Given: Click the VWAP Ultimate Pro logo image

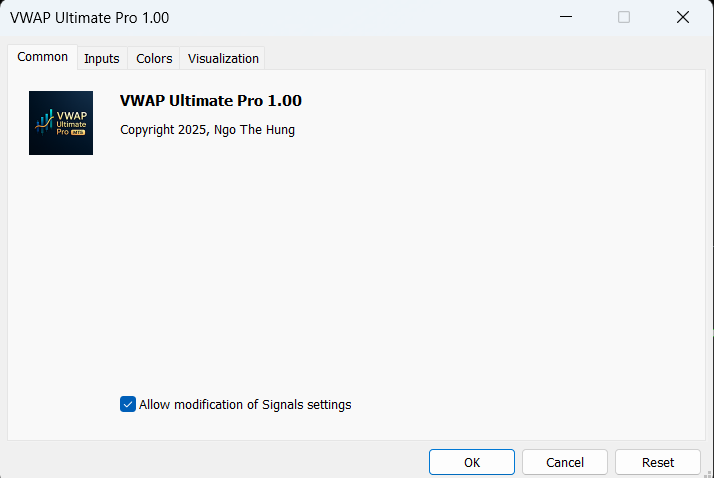Looking at the screenshot, I should pyautogui.click(x=61, y=123).
